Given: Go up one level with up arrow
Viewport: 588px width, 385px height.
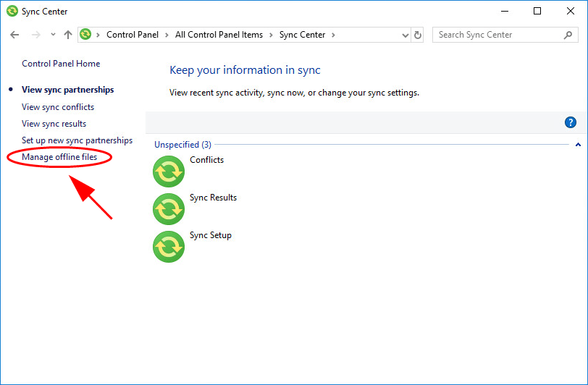Looking at the screenshot, I should (68, 35).
